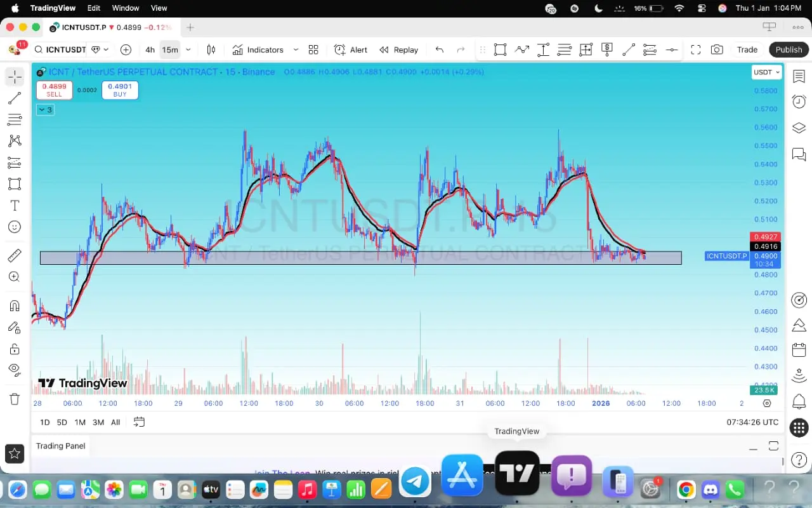Open the Indicators dialog

click(x=258, y=50)
